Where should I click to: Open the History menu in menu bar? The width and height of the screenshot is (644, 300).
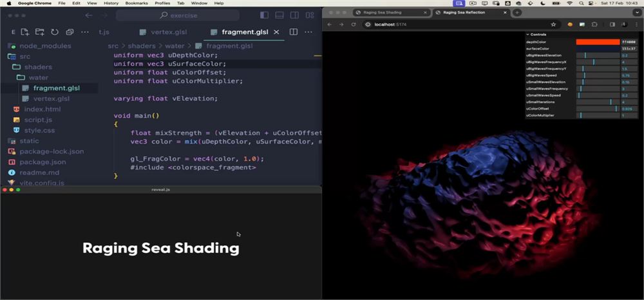pos(111,3)
